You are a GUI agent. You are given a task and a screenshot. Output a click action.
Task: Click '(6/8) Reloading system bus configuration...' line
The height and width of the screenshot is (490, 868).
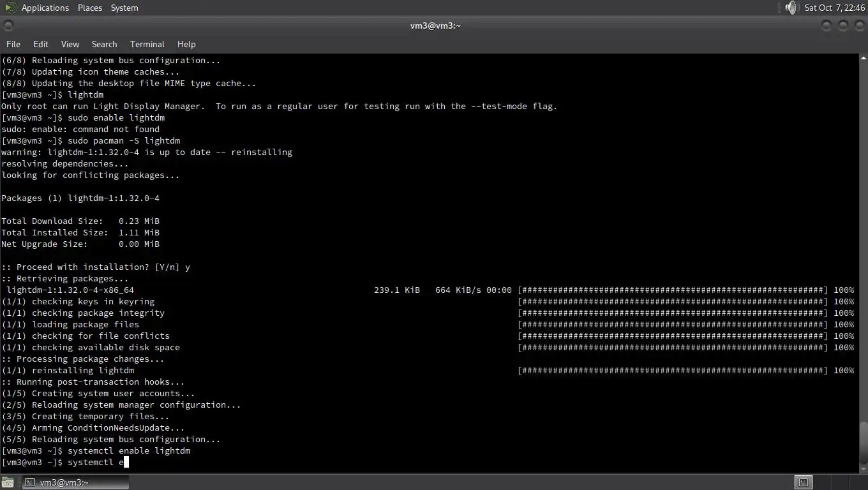[111, 60]
